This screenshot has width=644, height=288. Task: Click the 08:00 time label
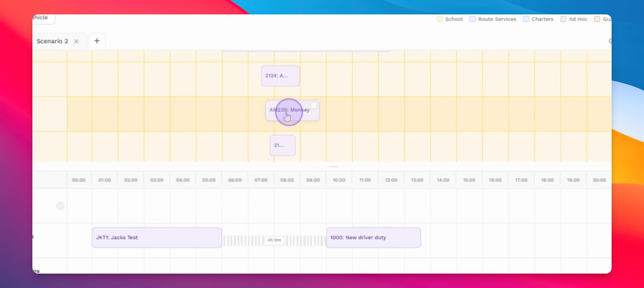click(287, 180)
